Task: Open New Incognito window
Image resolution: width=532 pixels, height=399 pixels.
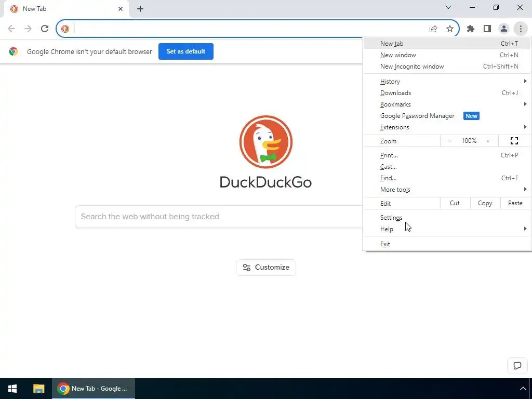Action: point(447,66)
